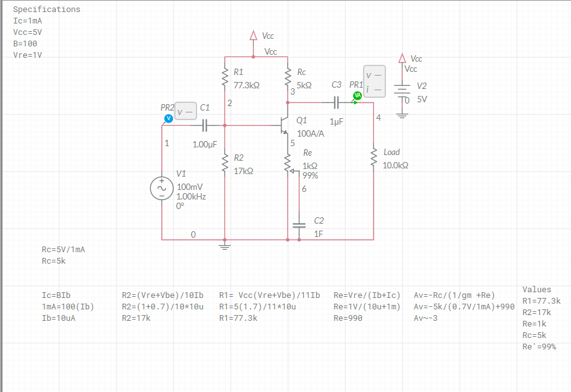Click the PR1 voltage-current readout box

point(376,81)
